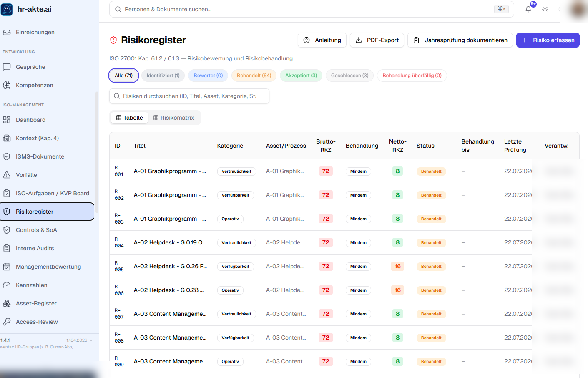
Task: Open risk row R-001 title
Action: pos(170,171)
